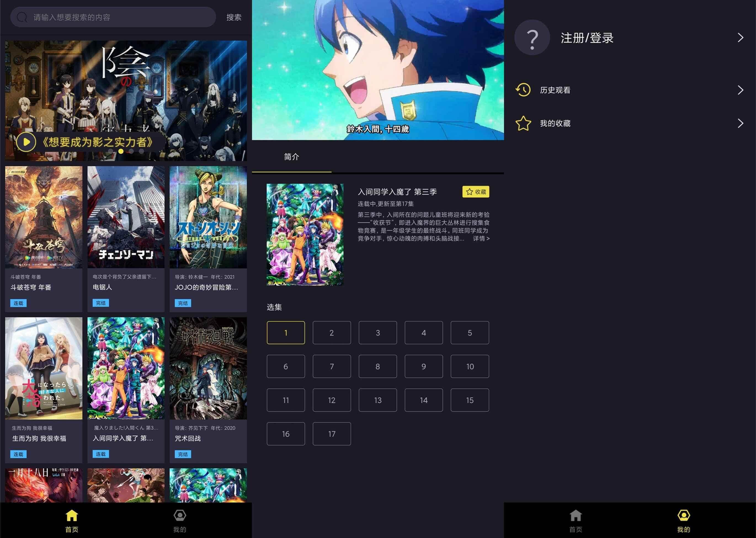Open the 详情 > details link
The image size is (756, 538).
pos(481,239)
